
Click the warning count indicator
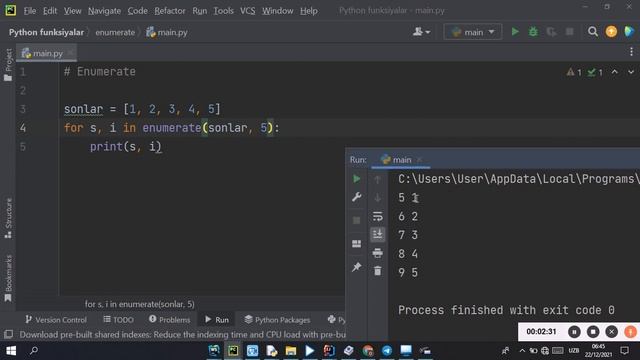[x=574, y=72]
